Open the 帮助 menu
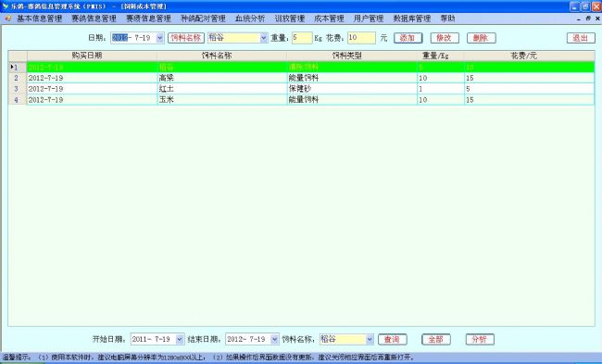602x364 pixels. pyautogui.click(x=447, y=19)
